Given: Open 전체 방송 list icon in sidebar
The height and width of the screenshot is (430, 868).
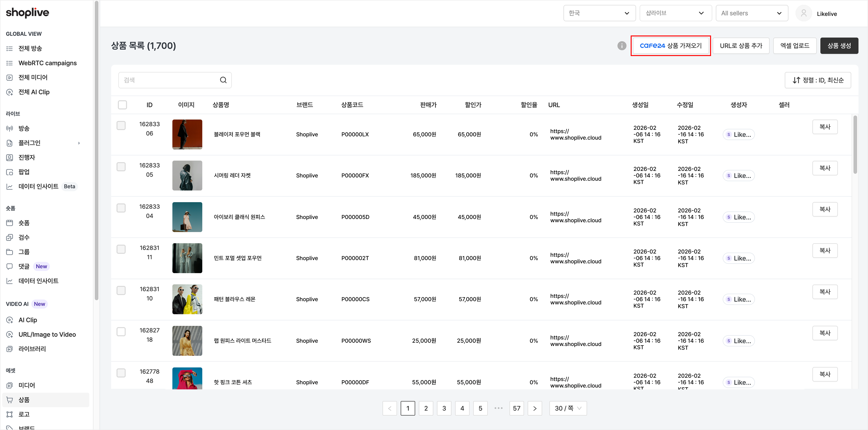Looking at the screenshot, I should point(9,49).
